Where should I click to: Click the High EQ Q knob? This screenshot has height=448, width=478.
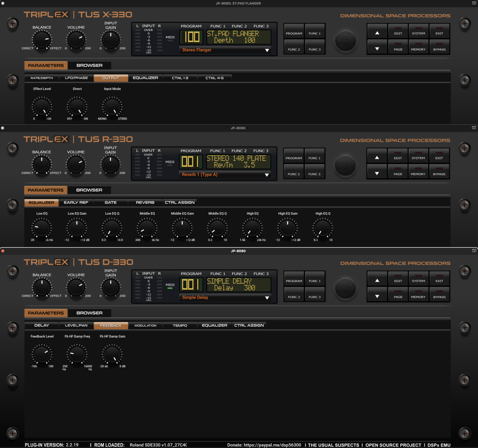[x=323, y=228]
